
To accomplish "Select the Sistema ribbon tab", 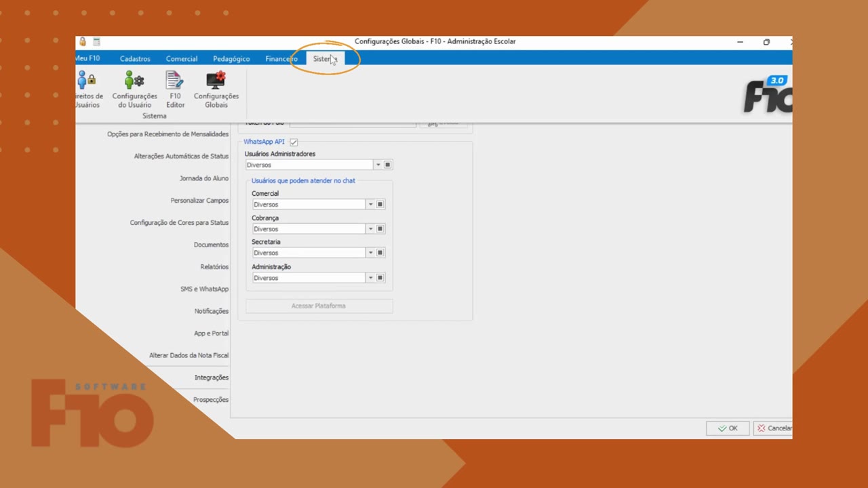I will [325, 59].
